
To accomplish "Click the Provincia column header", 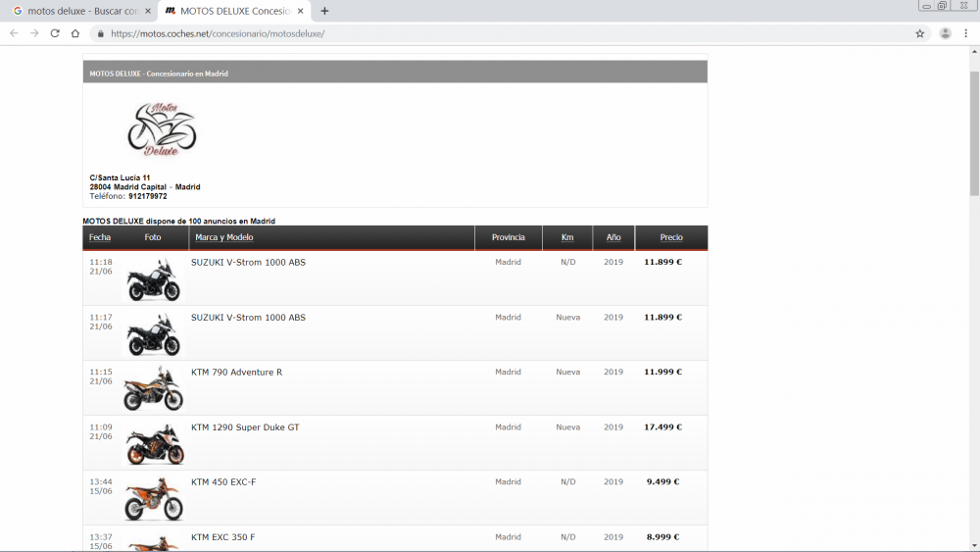I will [508, 237].
